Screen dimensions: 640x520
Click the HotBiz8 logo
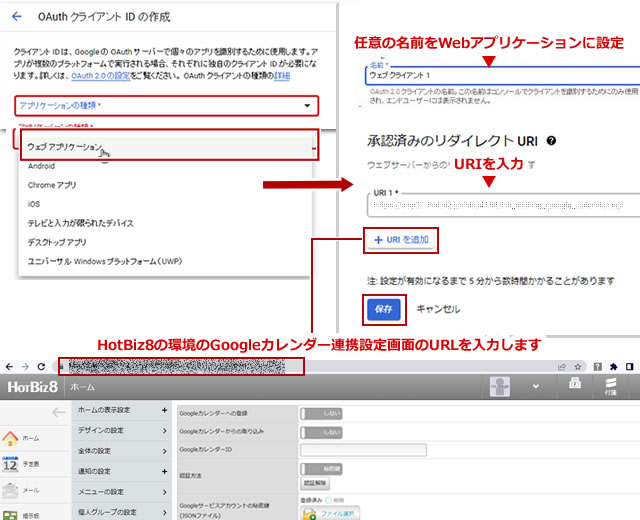pos(33,387)
